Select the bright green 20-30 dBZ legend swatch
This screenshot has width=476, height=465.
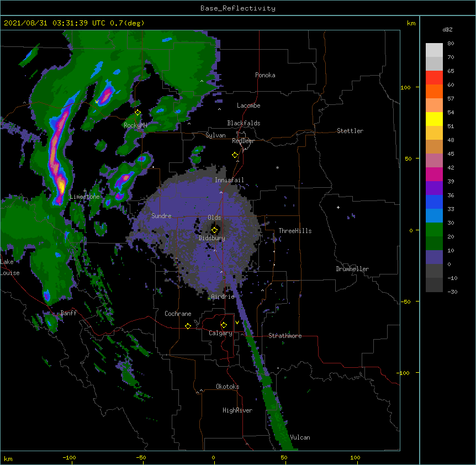click(x=434, y=230)
